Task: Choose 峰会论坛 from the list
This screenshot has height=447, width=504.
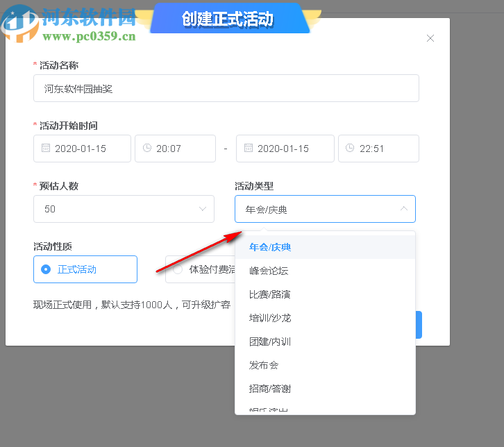Action: coord(325,271)
